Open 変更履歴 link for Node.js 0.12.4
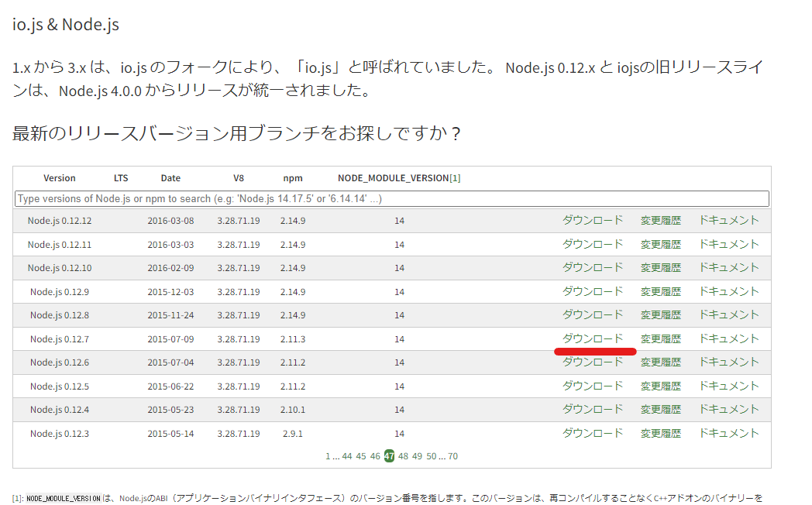Viewport: 812px width, 505px height. point(660,409)
